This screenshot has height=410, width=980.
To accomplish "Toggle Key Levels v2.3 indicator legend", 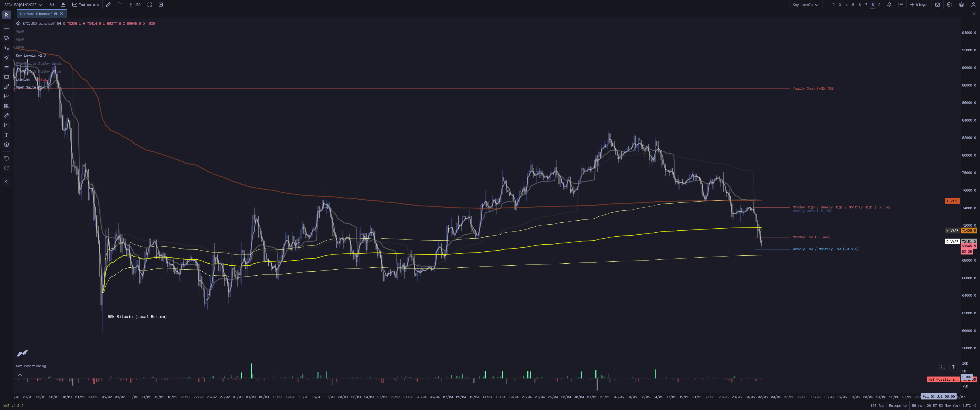I will coord(30,56).
